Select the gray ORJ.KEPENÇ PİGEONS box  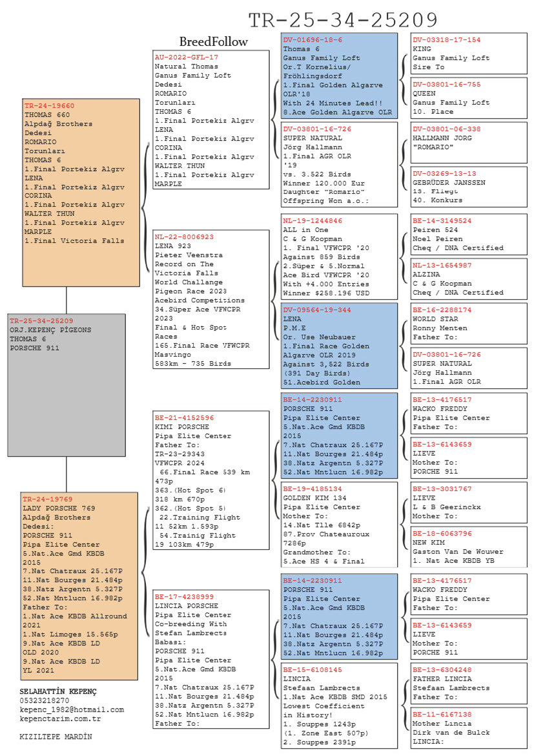pos(67,384)
